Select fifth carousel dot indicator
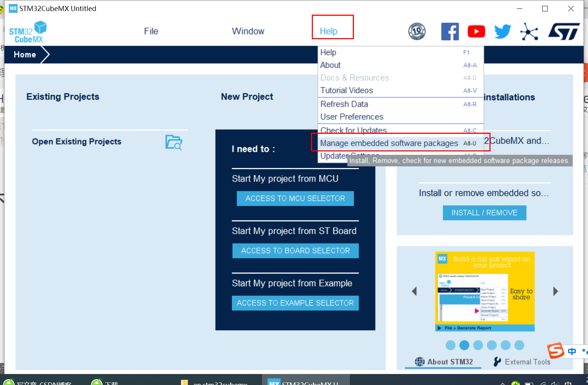Screen dimensions: 588x385 pyautogui.click(x=506, y=345)
